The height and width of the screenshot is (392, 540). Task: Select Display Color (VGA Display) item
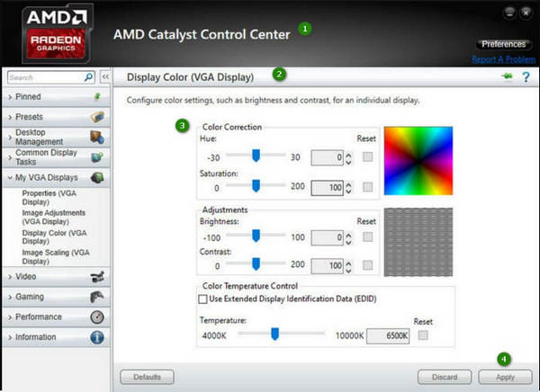coord(54,237)
